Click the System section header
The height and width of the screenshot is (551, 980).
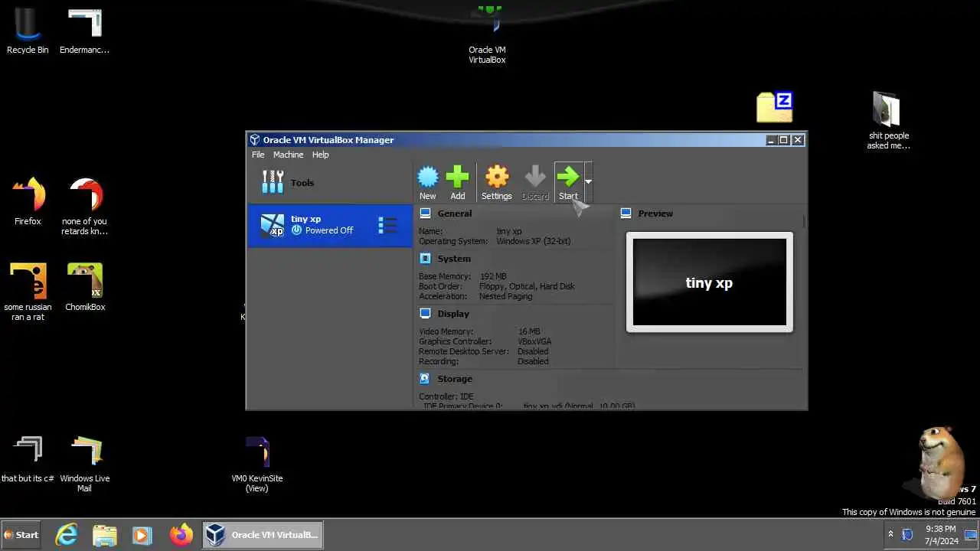click(x=454, y=259)
